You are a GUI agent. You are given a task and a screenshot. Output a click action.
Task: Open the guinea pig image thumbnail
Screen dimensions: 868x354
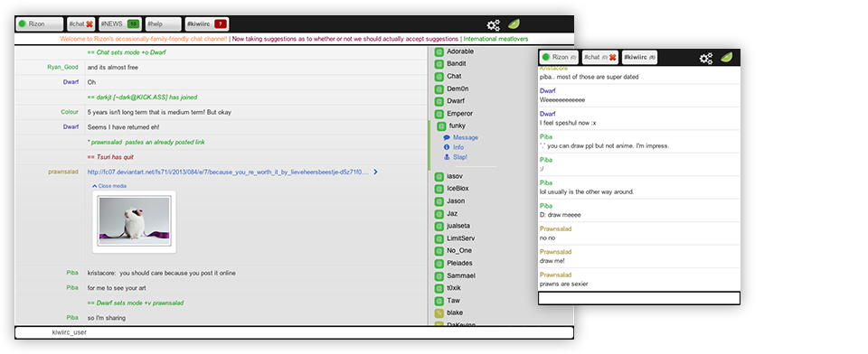tap(135, 222)
